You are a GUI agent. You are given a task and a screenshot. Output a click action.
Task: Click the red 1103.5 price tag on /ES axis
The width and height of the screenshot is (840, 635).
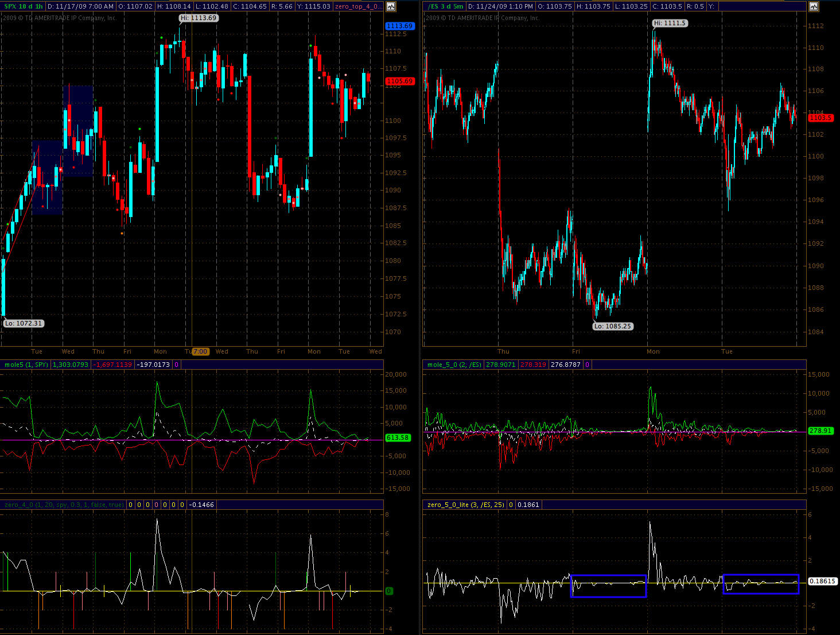[820, 118]
